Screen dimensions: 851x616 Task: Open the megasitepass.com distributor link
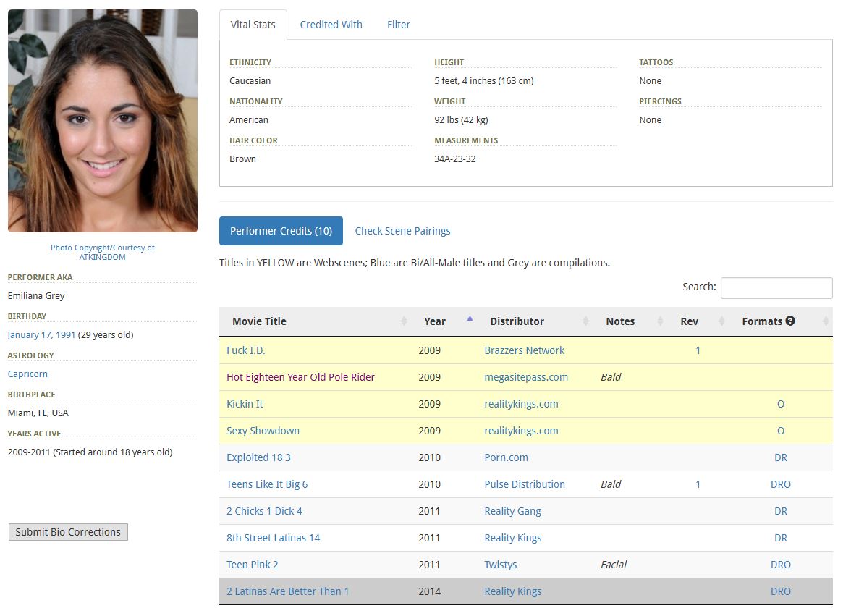click(x=526, y=377)
